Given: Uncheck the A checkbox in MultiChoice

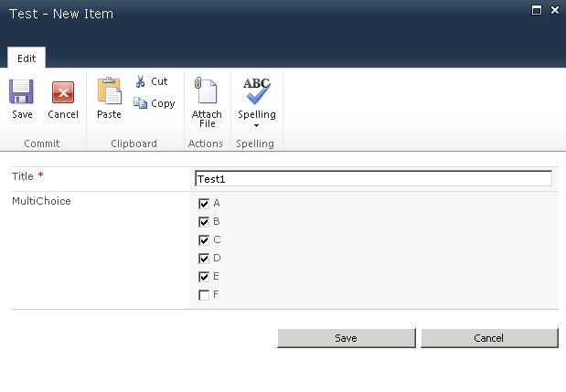Looking at the screenshot, I should [204, 204].
